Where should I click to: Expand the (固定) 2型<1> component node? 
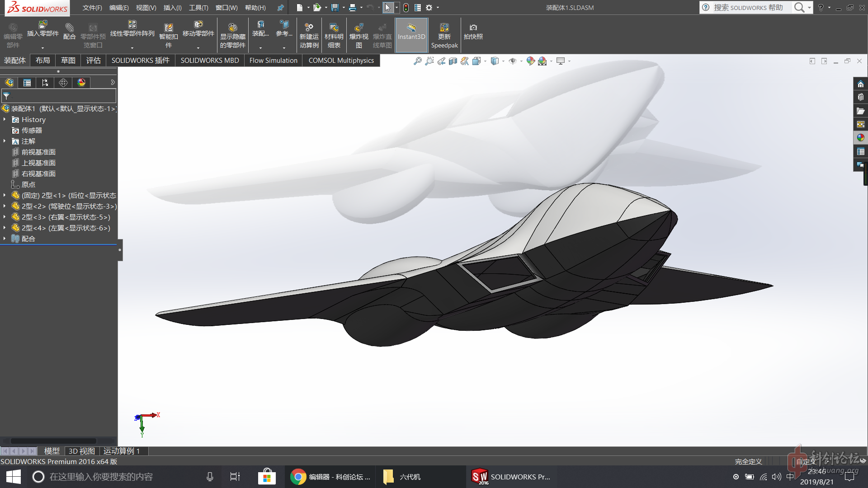click(5, 195)
